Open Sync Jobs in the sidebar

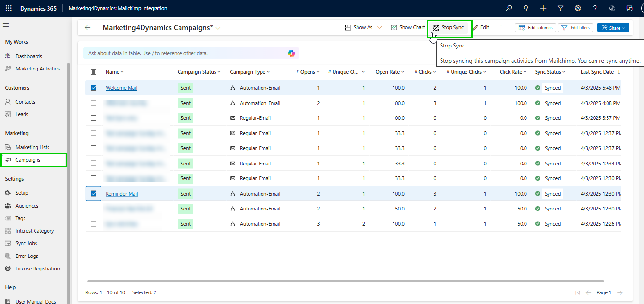coord(26,243)
